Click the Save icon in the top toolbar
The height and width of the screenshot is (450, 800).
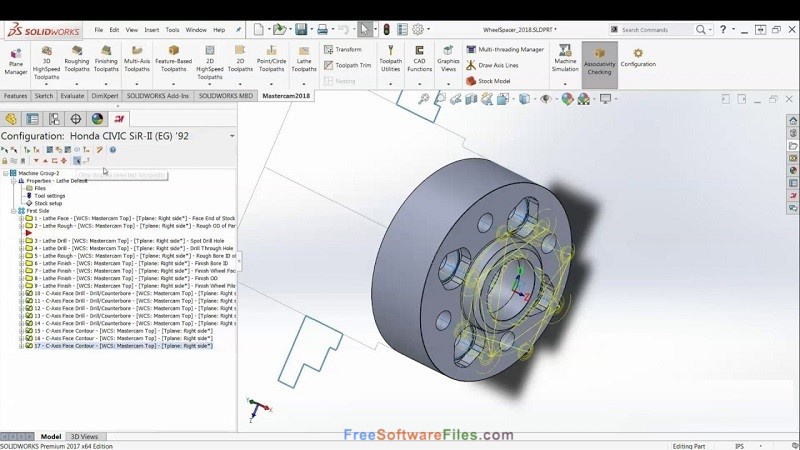click(301, 30)
